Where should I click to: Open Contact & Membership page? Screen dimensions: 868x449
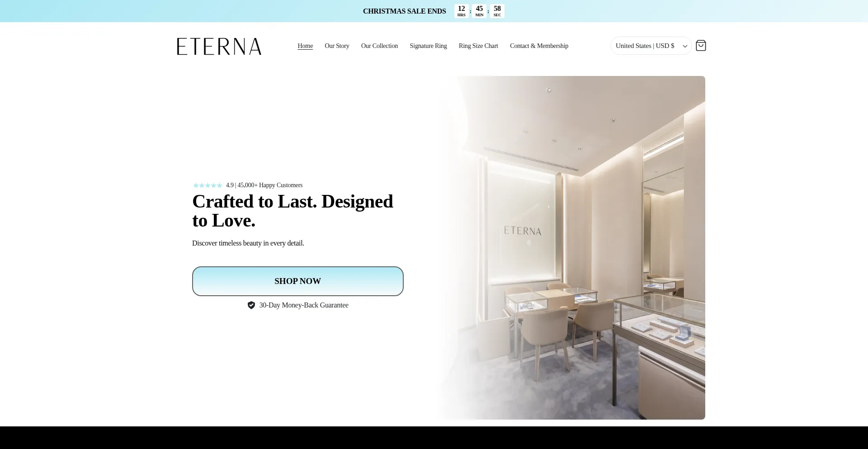point(539,46)
